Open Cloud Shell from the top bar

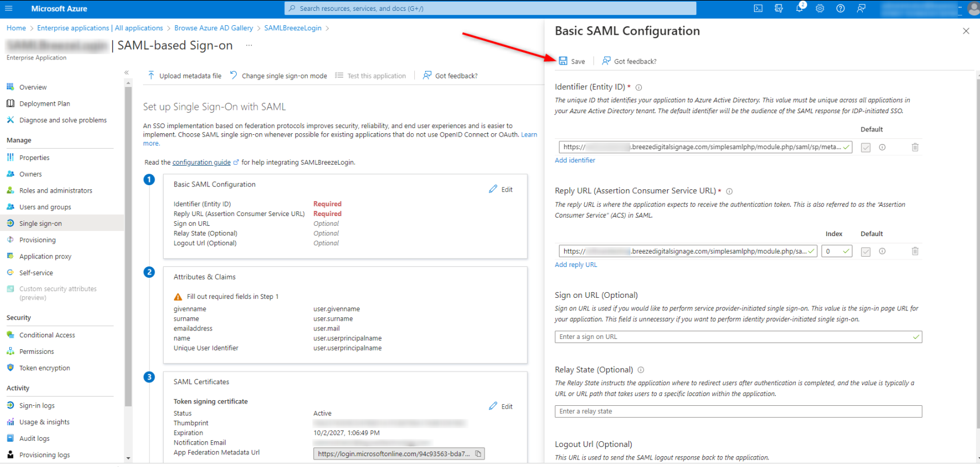pos(758,9)
